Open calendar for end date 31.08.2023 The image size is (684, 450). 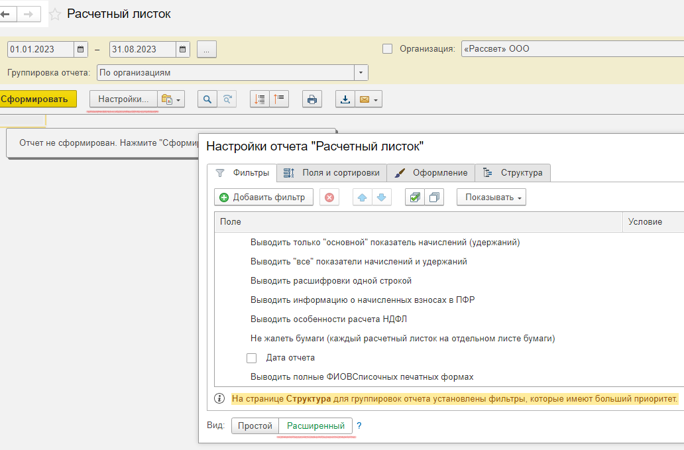pos(182,49)
